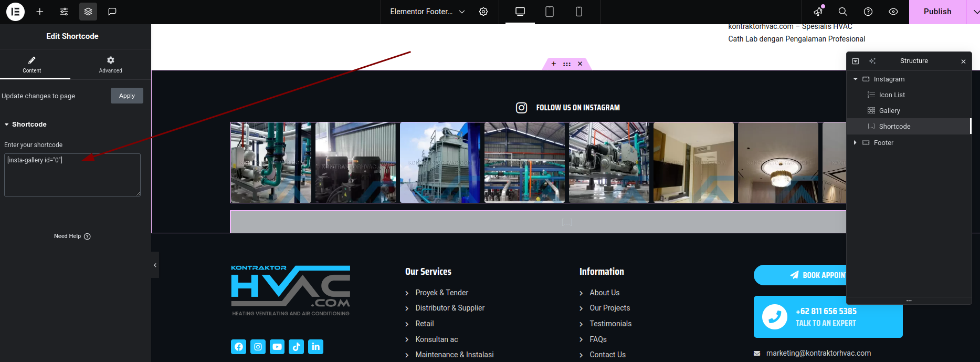Select Gallery widget in Structure tree

(889, 111)
